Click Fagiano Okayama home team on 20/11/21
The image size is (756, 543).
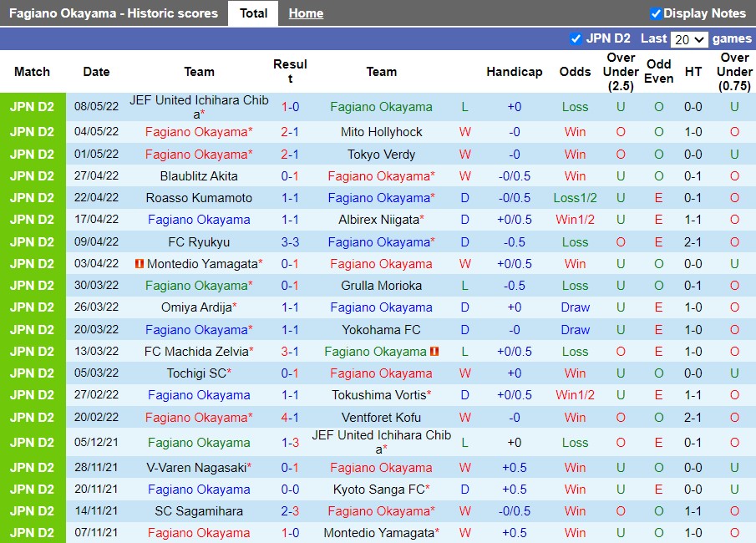point(199,490)
